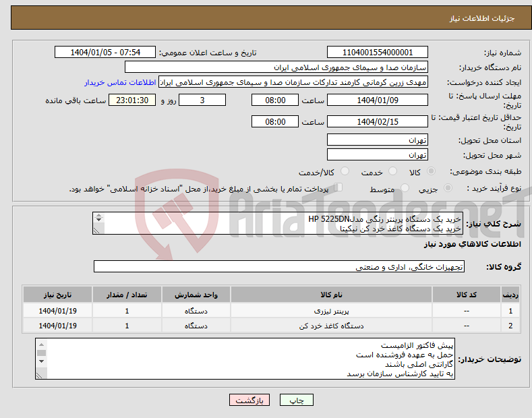Click request creator field مهدی زرین کرمانی
Screen dimensions: 532x418
coord(293,82)
